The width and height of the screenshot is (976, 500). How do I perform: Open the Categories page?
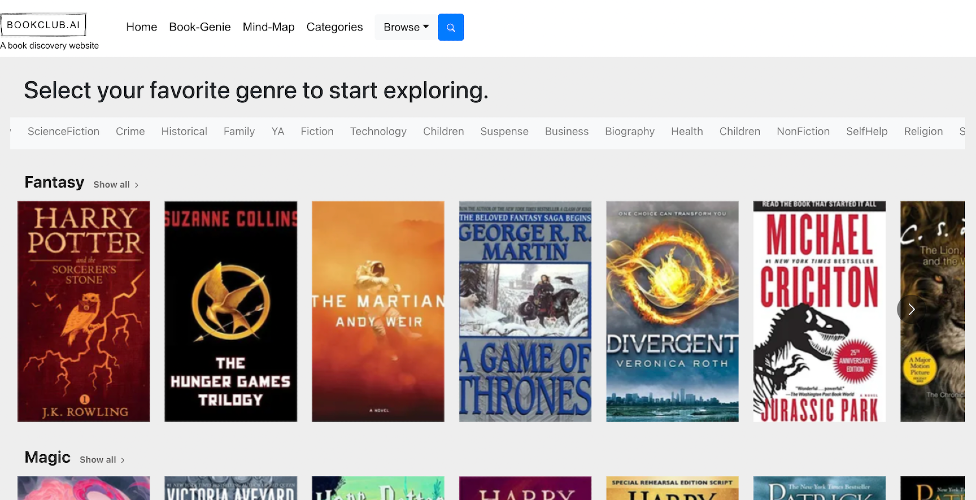[334, 27]
